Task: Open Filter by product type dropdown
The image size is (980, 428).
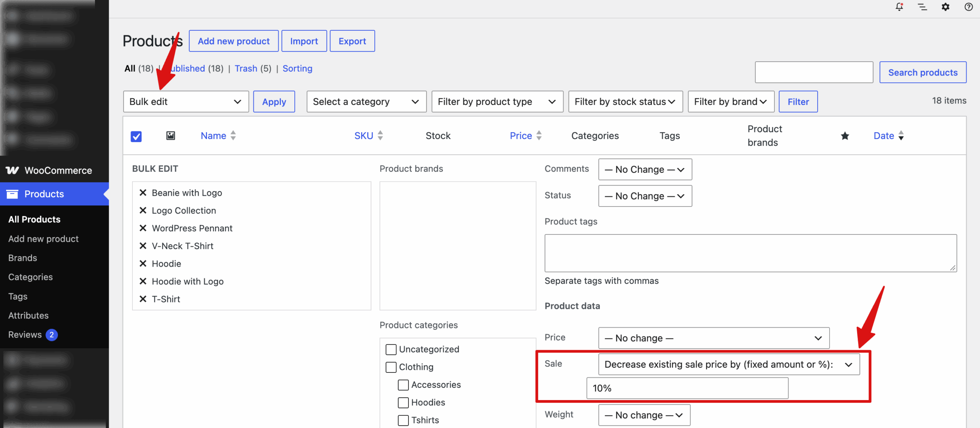Action: coord(497,102)
